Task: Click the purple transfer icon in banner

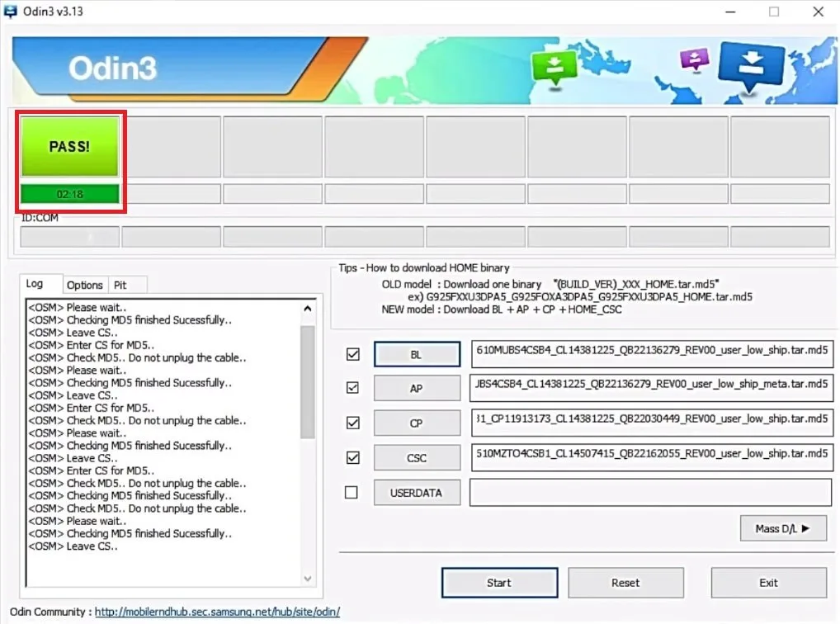Action: [694, 60]
